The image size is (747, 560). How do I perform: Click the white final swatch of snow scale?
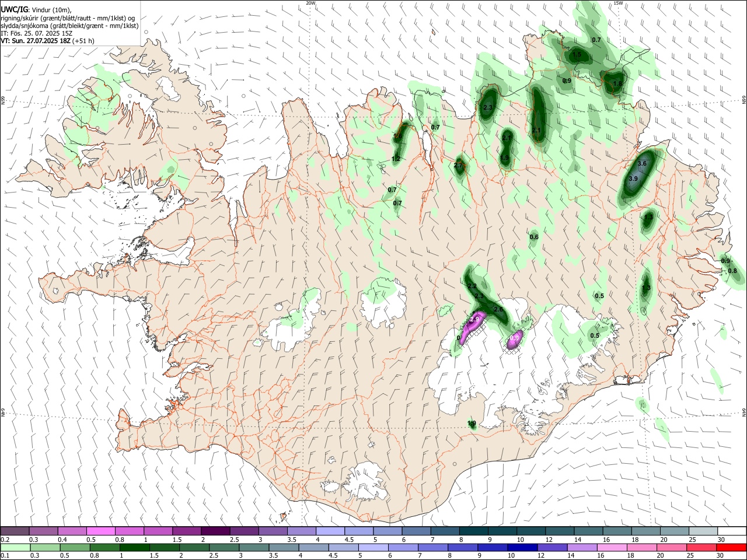pos(732,531)
